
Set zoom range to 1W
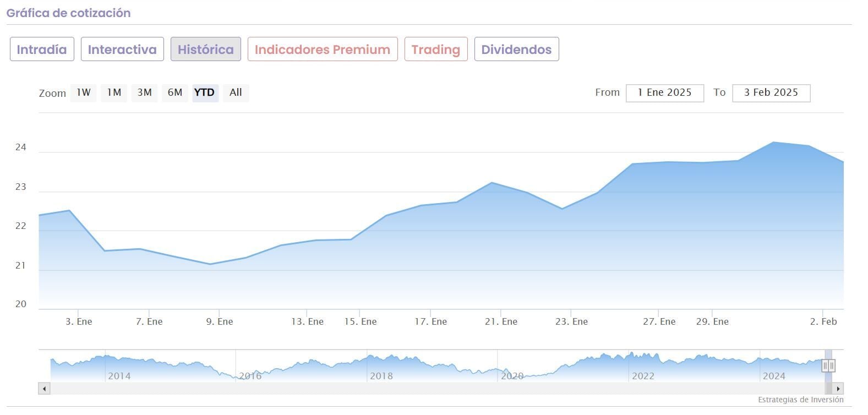84,92
